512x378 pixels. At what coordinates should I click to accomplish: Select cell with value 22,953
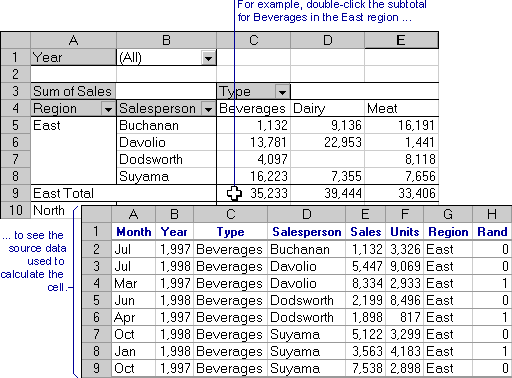pyautogui.click(x=327, y=143)
